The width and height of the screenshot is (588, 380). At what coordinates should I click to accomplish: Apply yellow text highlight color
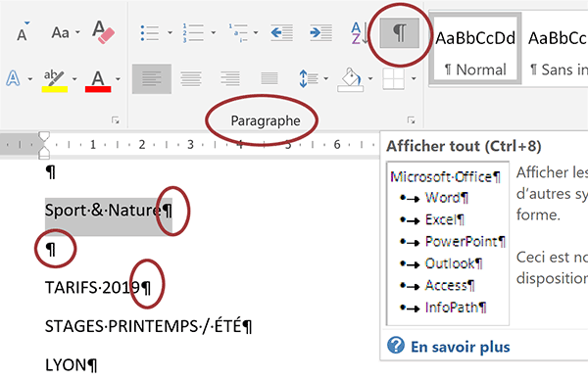[55, 80]
